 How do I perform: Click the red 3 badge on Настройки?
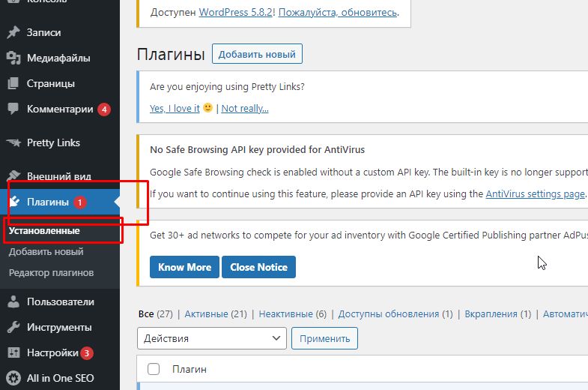(x=87, y=353)
